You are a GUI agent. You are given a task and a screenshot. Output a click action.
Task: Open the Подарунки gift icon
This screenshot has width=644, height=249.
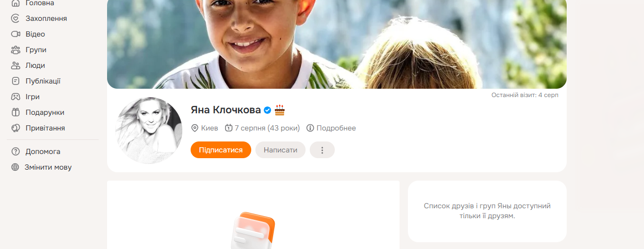tap(16, 112)
